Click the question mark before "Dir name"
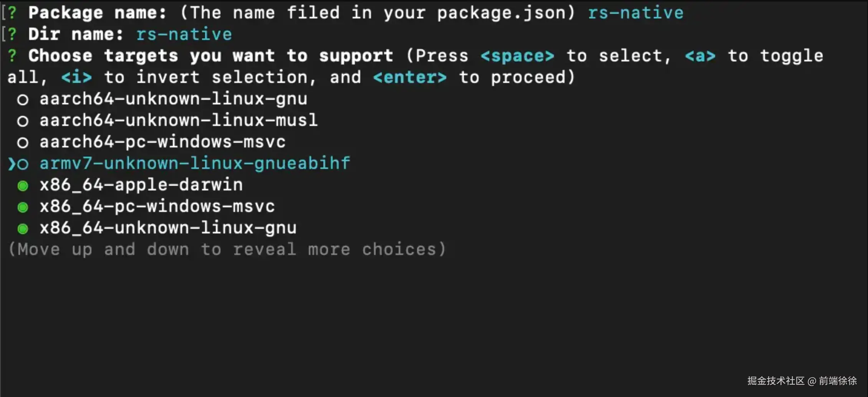868x397 pixels. click(12, 34)
